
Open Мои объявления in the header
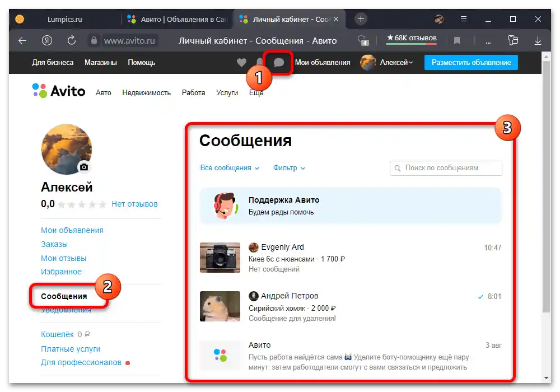[x=323, y=63]
